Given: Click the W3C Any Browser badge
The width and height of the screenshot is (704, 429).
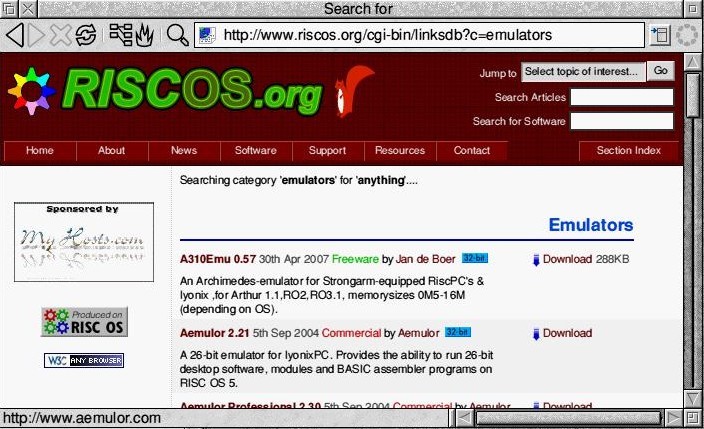Looking at the screenshot, I should 84,360.
